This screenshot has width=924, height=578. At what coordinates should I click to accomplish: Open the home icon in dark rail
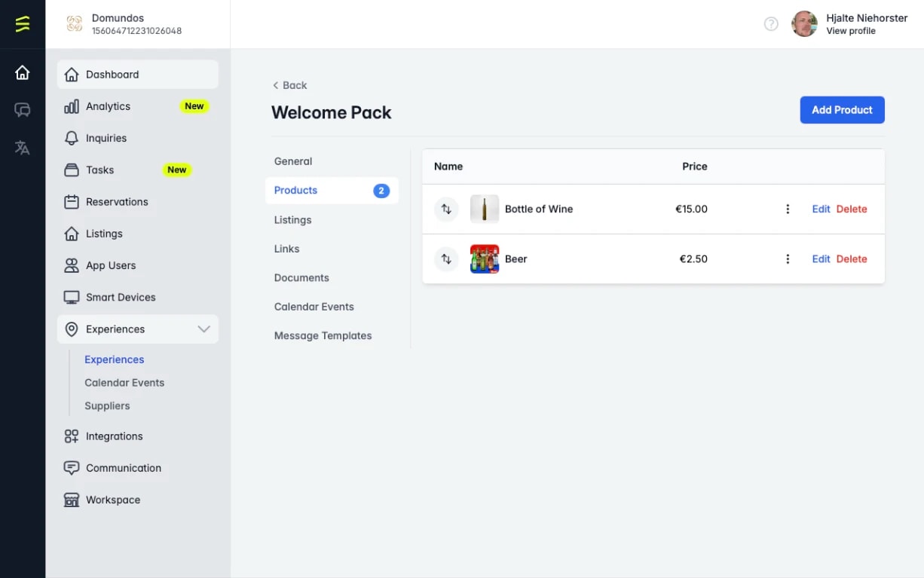pos(23,73)
